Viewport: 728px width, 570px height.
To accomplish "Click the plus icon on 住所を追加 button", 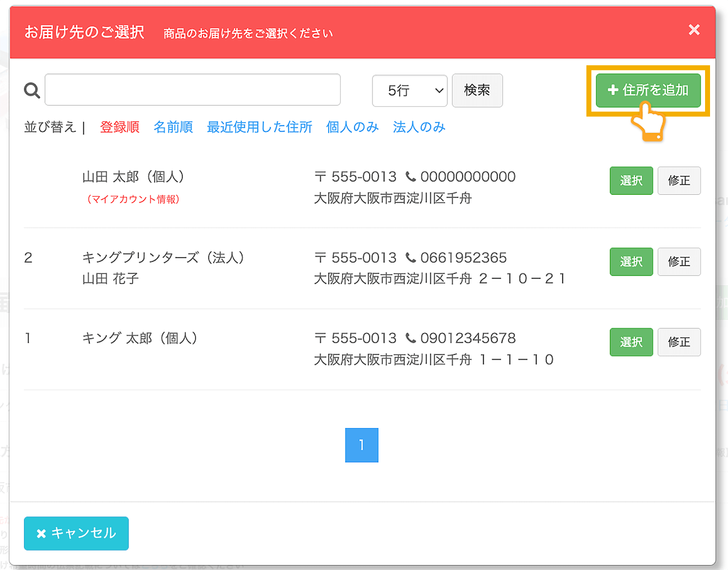I will 612,90.
